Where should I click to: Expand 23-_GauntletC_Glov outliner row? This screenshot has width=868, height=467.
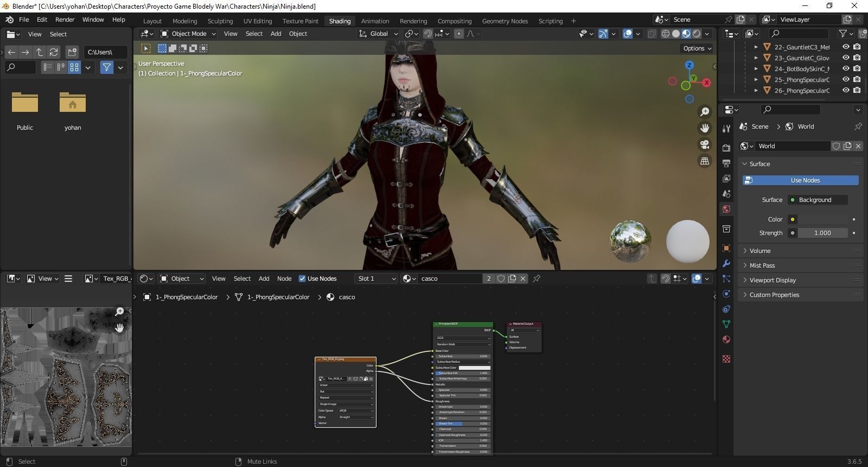click(756, 58)
